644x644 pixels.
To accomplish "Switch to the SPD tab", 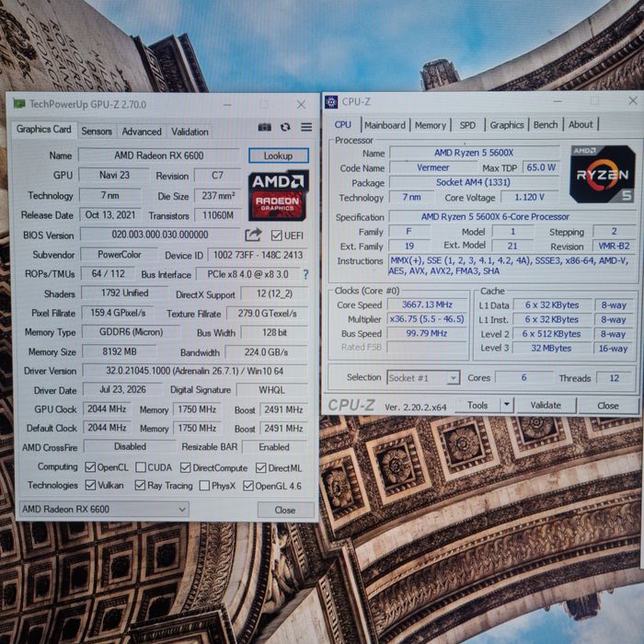I will coord(467,125).
